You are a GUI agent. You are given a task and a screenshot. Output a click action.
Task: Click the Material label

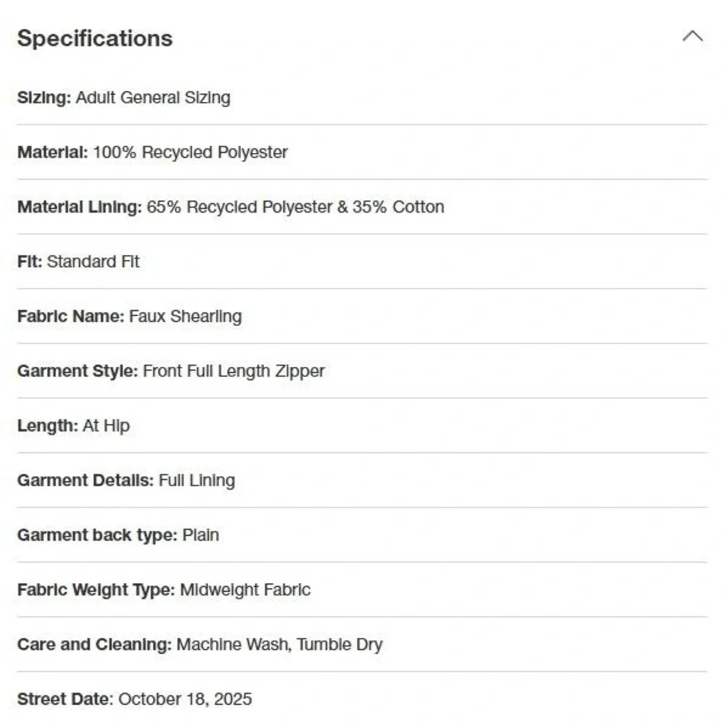(52, 152)
